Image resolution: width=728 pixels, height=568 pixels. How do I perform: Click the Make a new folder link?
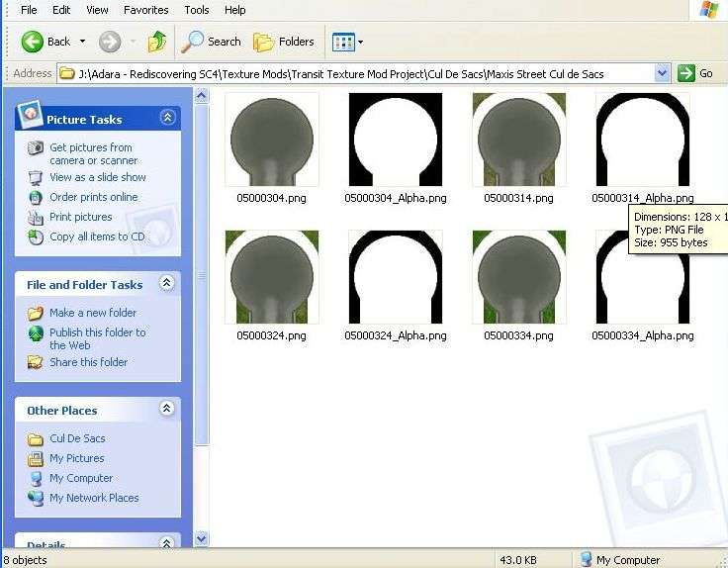[93, 313]
